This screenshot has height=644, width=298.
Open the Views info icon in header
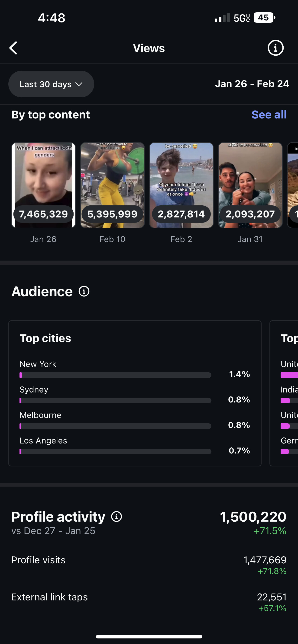pos(275,48)
